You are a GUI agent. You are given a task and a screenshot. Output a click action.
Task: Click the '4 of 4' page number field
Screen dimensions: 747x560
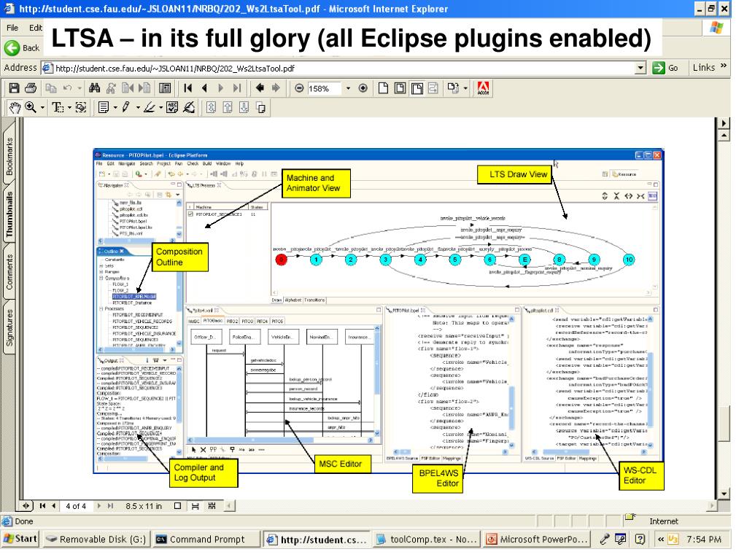coord(76,506)
